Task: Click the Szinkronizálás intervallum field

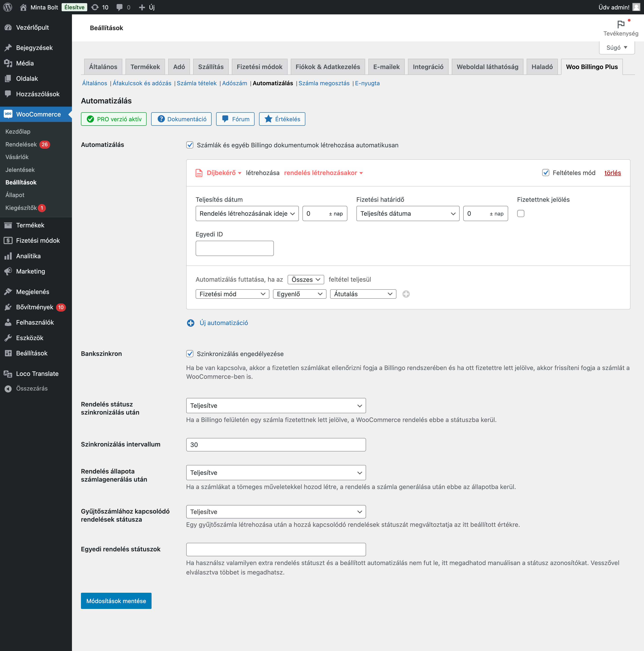Action: coord(276,444)
